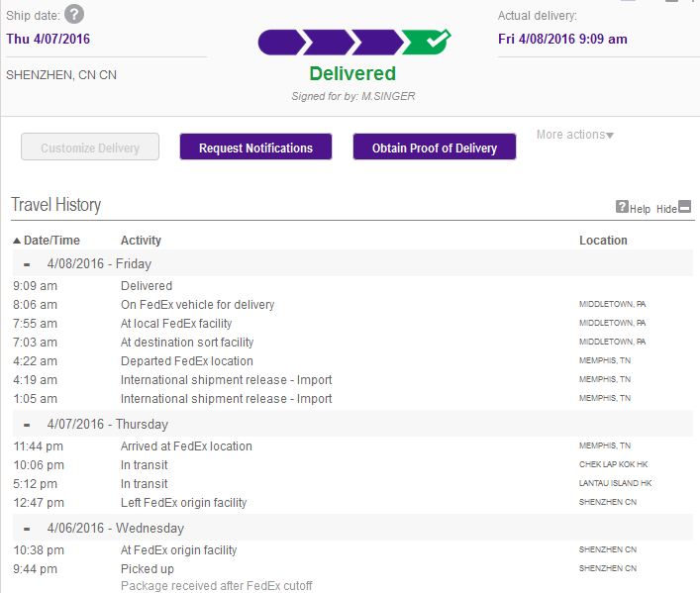This screenshot has width=700, height=593.
Task: Click the Location column header
Action: [603, 241]
